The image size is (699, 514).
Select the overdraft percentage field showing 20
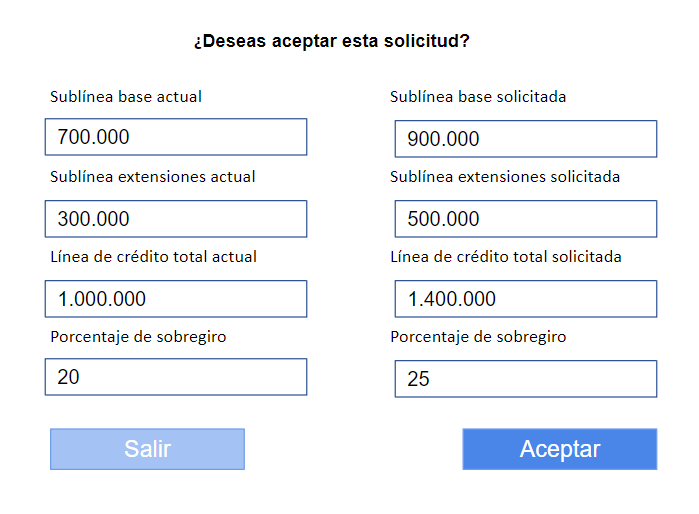(x=176, y=377)
